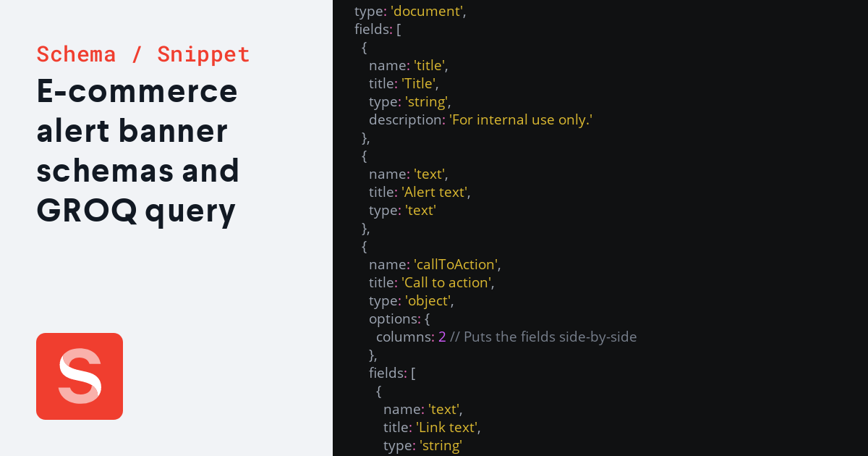Click the 'Call to action' title string
This screenshot has width=868, height=456.
448,282
